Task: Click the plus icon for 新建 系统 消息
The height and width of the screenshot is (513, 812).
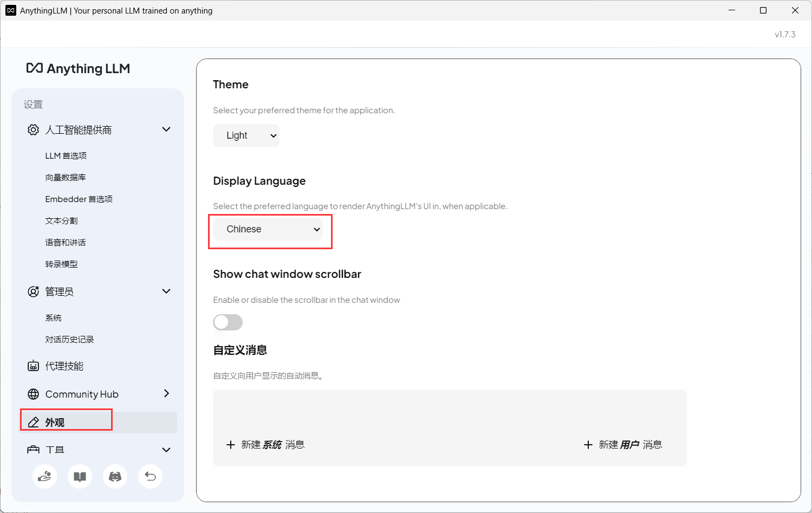Action: coord(231,445)
